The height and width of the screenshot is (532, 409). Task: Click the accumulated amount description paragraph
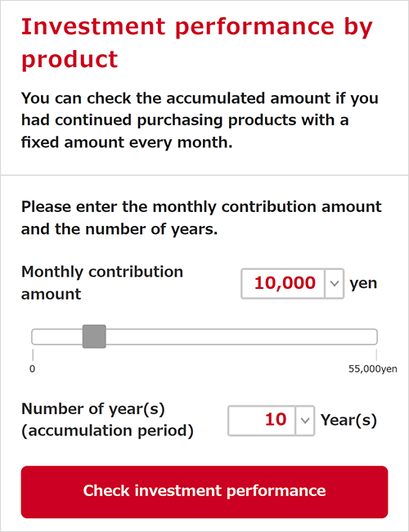200,120
